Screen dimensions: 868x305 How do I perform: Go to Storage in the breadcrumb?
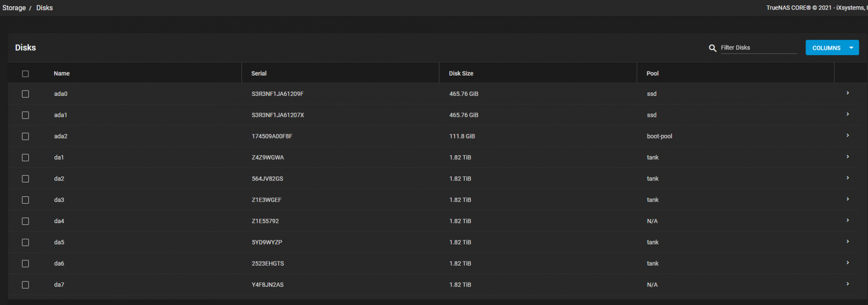click(x=14, y=8)
